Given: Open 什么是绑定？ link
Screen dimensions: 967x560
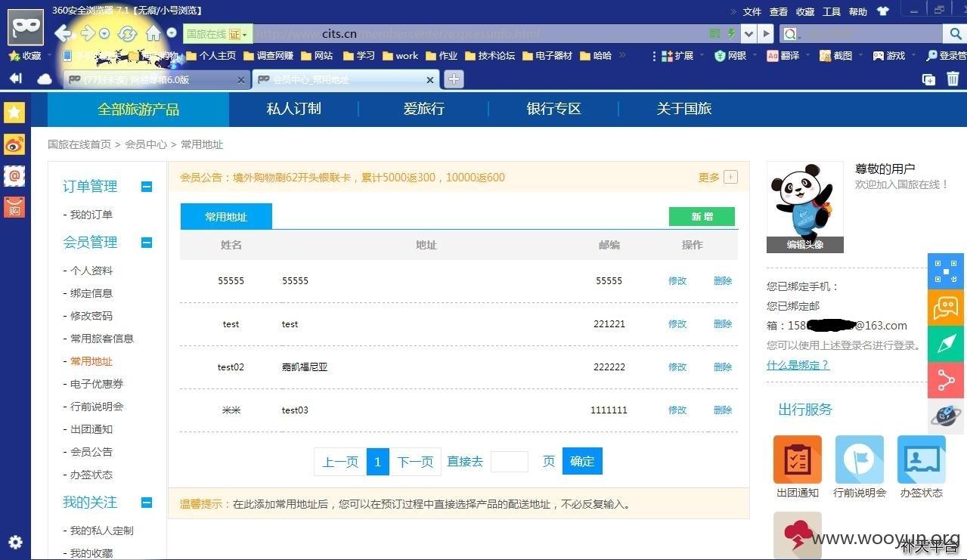Looking at the screenshot, I should pos(798,365).
